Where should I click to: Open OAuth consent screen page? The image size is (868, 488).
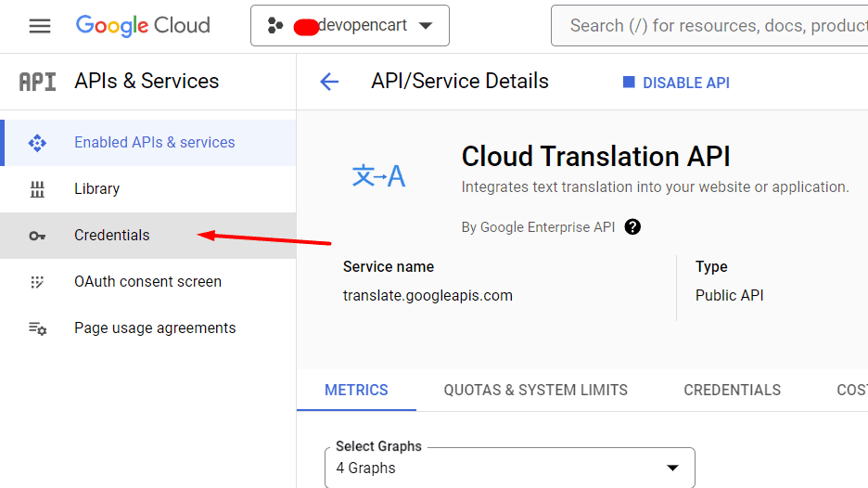148,282
